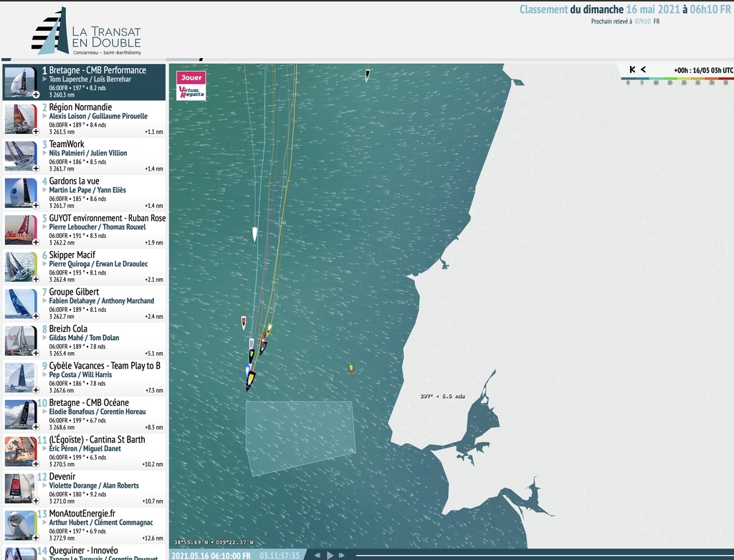Select the lone black boat marker at map top
Screen dimensions: 734x560
click(x=368, y=75)
